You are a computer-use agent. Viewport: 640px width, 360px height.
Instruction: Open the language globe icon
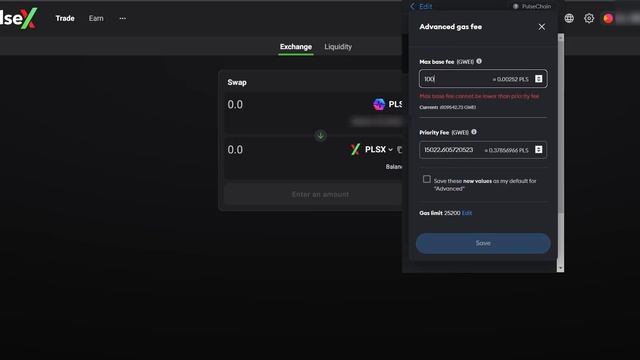569,18
